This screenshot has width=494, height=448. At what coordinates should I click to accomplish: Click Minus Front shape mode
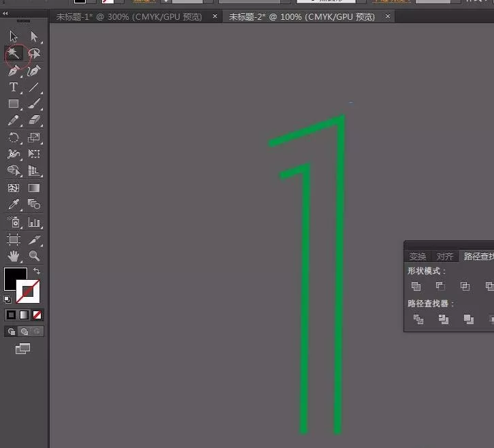[x=440, y=286]
